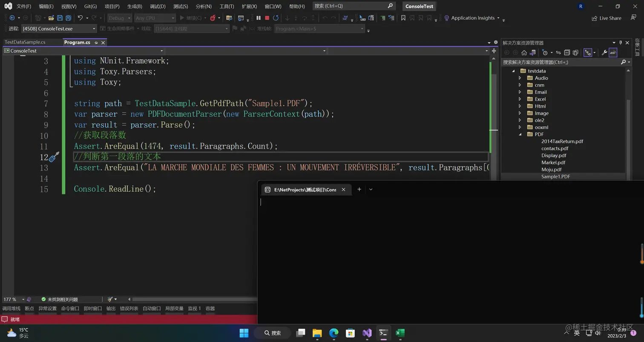The width and height of the screenshot is (644, 342).
Task: Click the Show All Files icon
Action: coord(575,53)
